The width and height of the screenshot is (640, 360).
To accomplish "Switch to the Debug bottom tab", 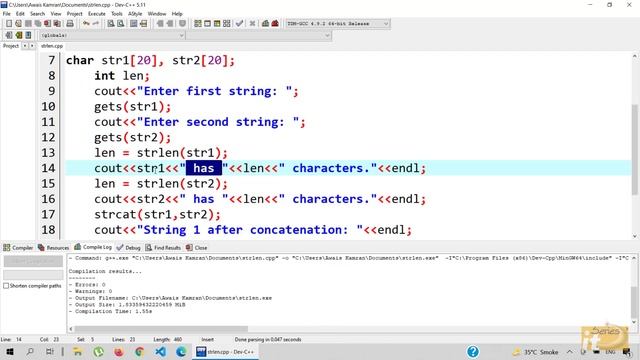I will [129, 247].
